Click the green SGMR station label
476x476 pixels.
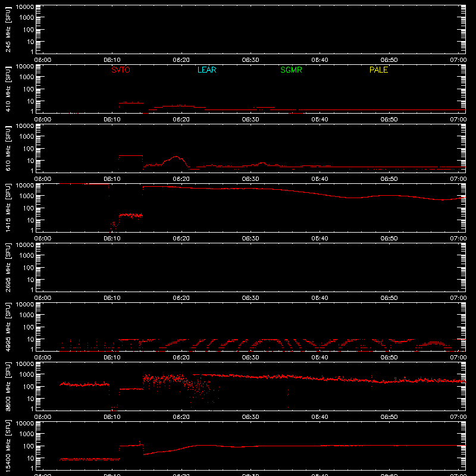point(291,70)
